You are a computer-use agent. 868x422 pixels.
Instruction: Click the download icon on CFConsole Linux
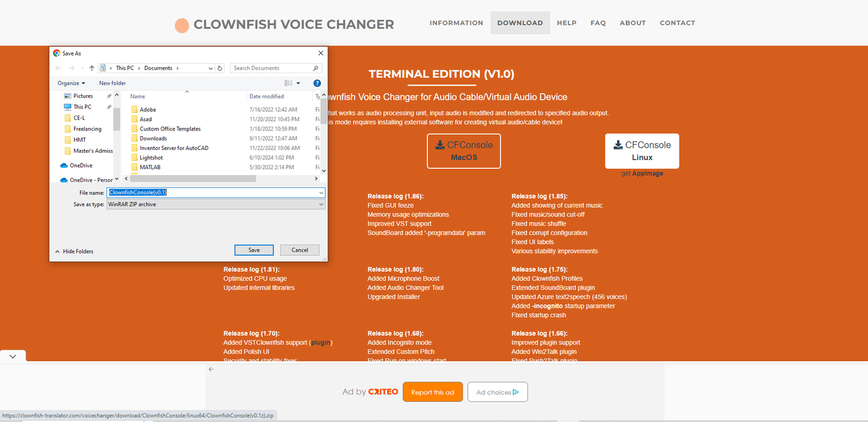(x=618, y=145)
